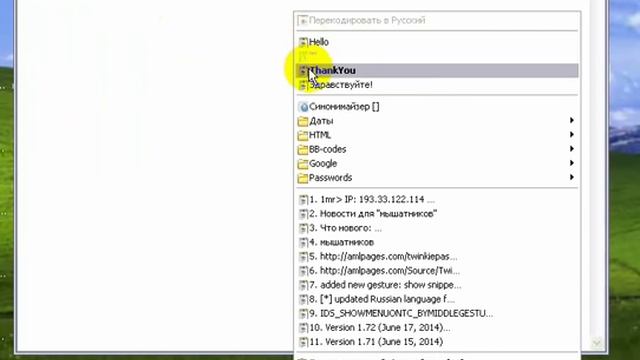Click the folder icon next to Даты
Viewport: 640px width, 360px height.
(x=303, y=121)
